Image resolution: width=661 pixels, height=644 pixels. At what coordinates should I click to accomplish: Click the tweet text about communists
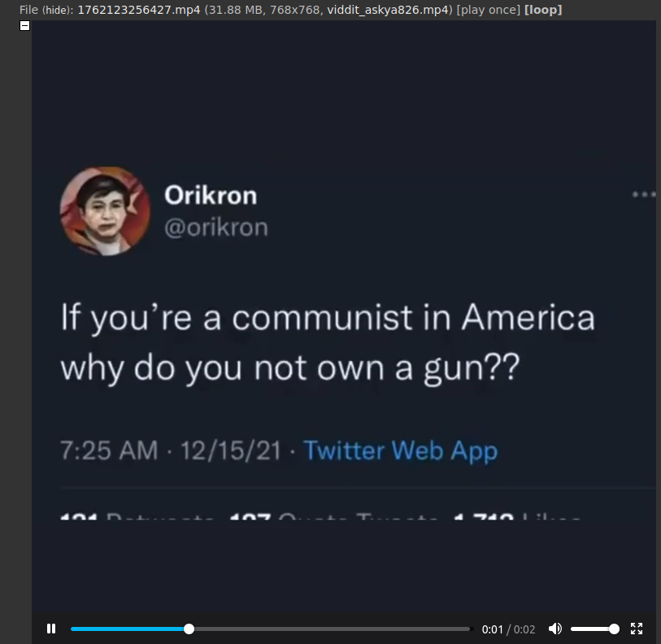click(328, 343)
